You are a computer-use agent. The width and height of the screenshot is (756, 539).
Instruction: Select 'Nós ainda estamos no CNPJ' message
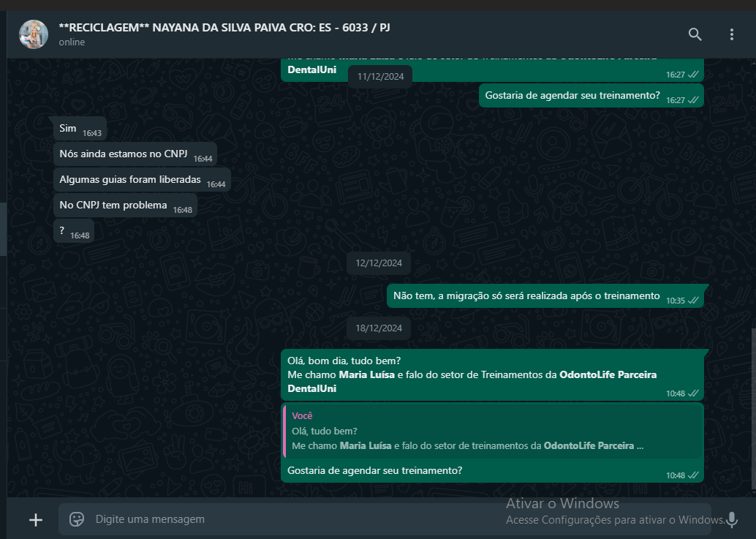pos(135,154)
